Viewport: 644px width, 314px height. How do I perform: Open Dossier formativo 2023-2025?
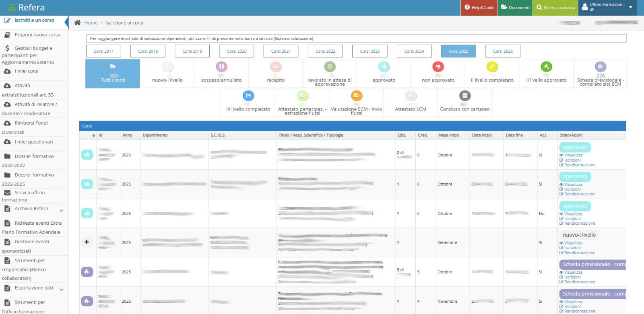click(34, 179)
